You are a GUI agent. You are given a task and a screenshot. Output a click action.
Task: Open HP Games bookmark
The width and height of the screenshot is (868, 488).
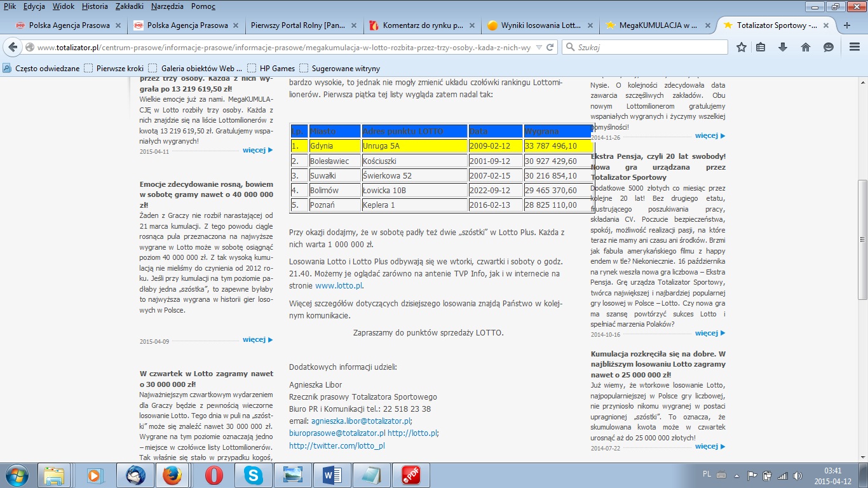[x=271, y=69]
